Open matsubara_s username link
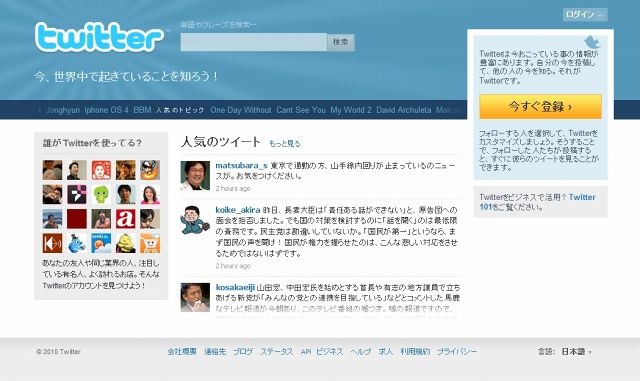 (x=241, y=165)
